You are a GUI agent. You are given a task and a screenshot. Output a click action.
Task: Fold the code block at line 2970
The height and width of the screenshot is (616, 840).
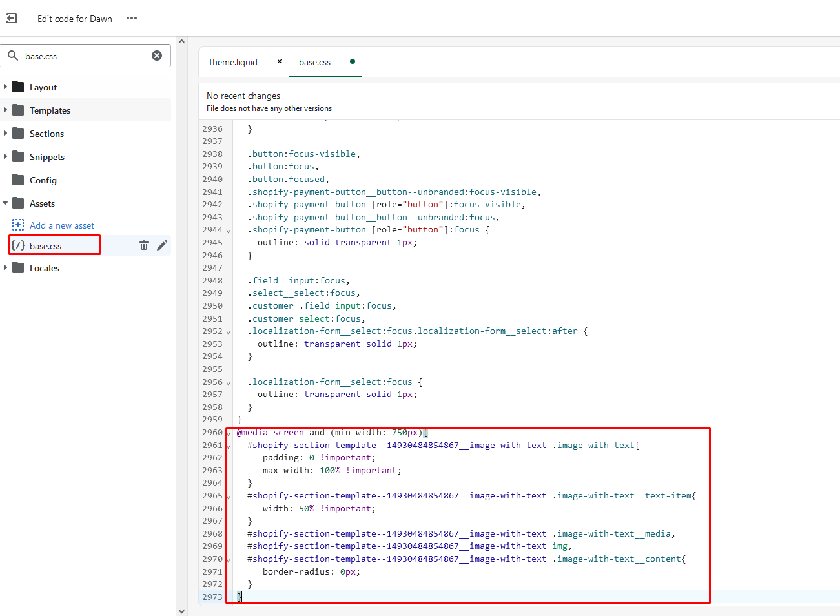[x=229, y=560]
